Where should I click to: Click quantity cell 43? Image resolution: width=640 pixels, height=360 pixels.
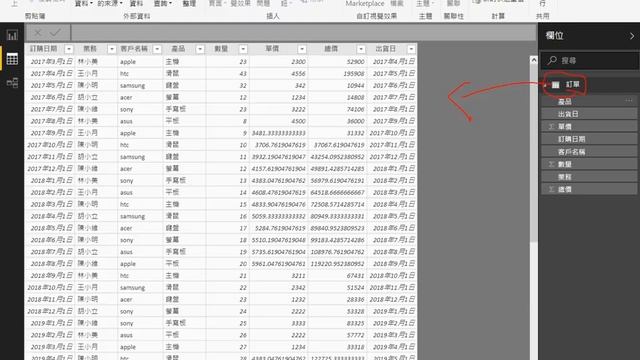point(228,73)
